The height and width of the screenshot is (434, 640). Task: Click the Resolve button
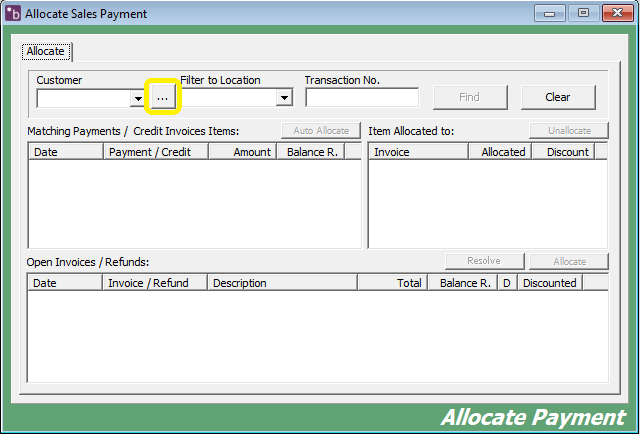pyautogui.click(x=484, y=262)
